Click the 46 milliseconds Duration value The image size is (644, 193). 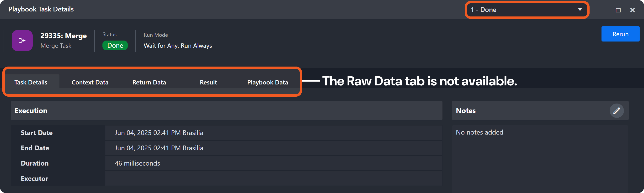[x=137, y=163]
